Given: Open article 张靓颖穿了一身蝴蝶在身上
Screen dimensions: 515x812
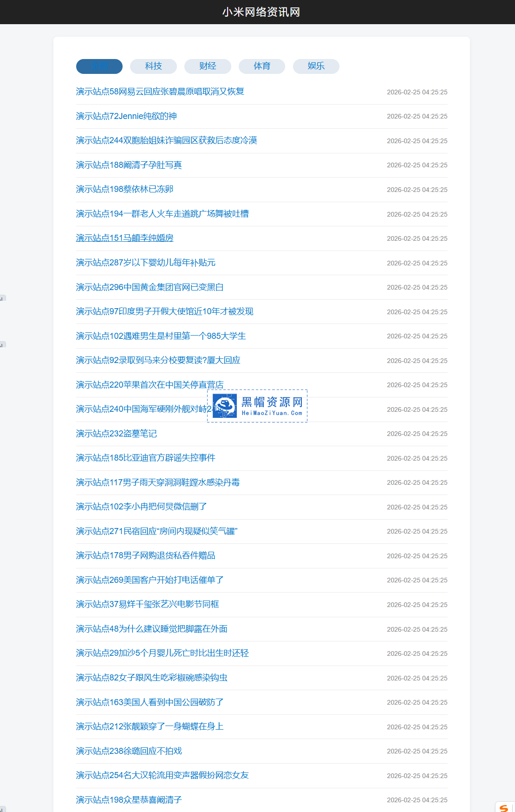Looking at the screenshot, I should tap(150, 726).
